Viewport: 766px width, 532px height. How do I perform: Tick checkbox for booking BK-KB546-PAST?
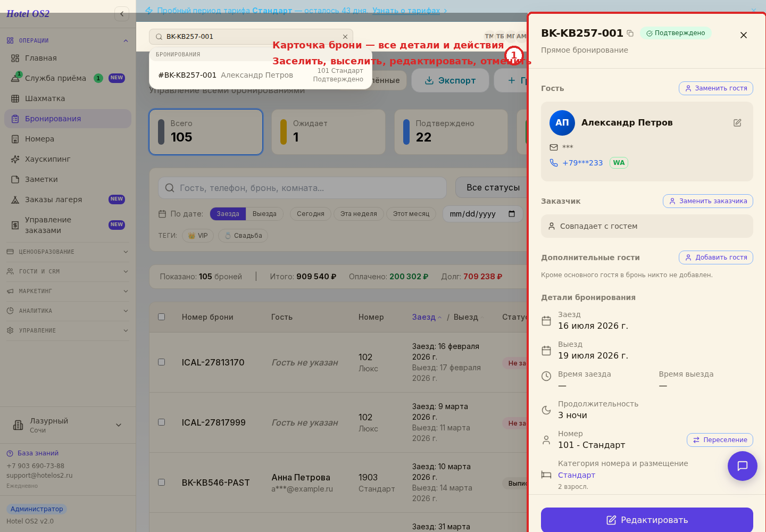click(x=161, y=483)
